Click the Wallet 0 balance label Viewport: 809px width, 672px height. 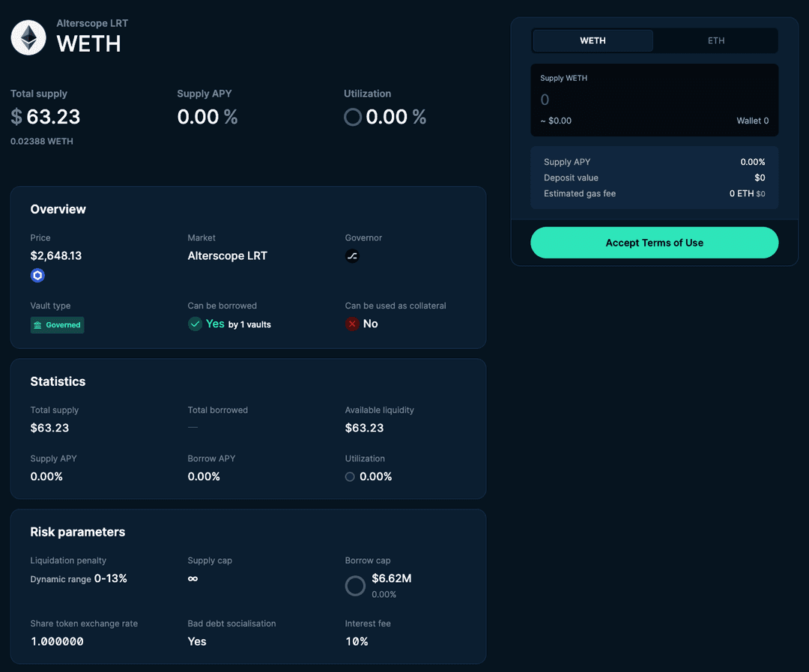pos(752,121)
